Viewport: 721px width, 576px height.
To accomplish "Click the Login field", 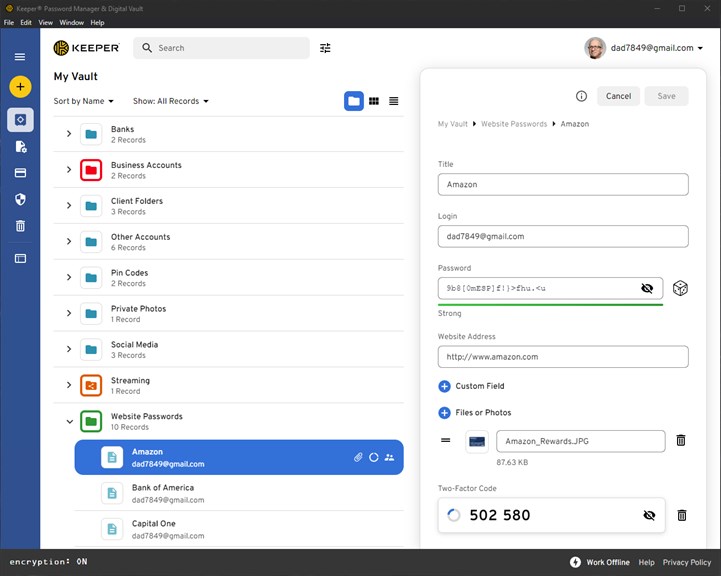I will (563, 236).
